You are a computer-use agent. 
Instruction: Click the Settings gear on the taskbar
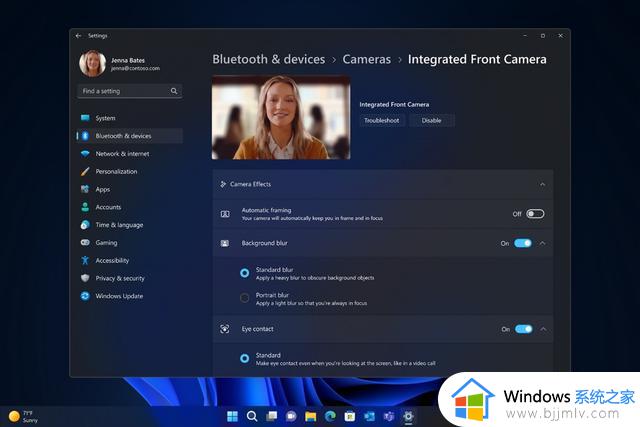pos(408,416)
